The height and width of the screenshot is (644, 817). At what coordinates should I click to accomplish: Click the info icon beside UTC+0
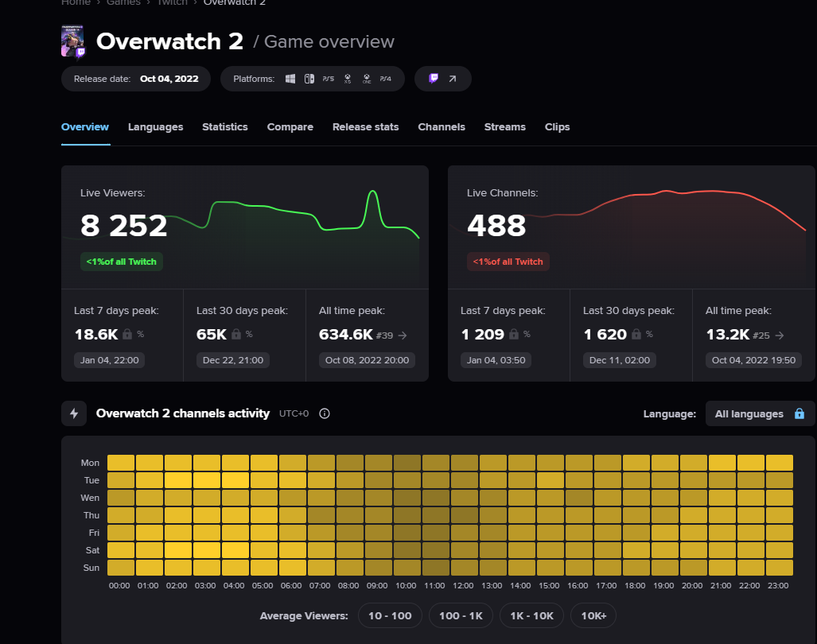pos(324,413)
